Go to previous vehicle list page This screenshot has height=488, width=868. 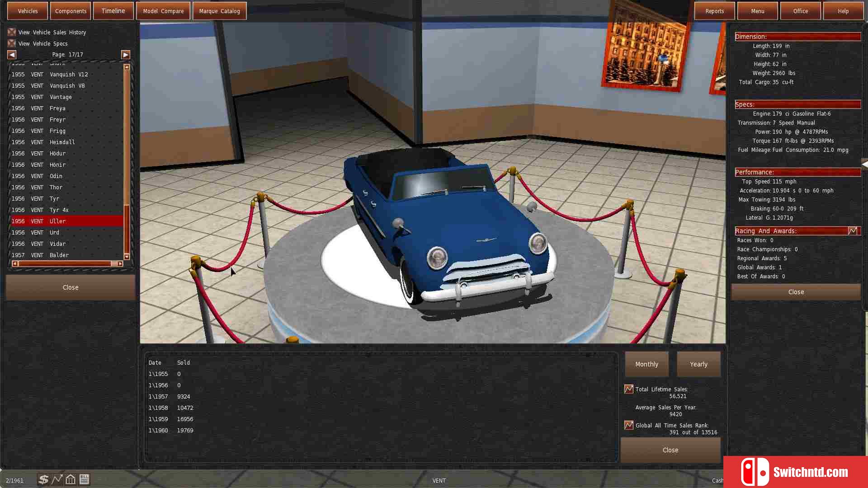tap(12, 55)
